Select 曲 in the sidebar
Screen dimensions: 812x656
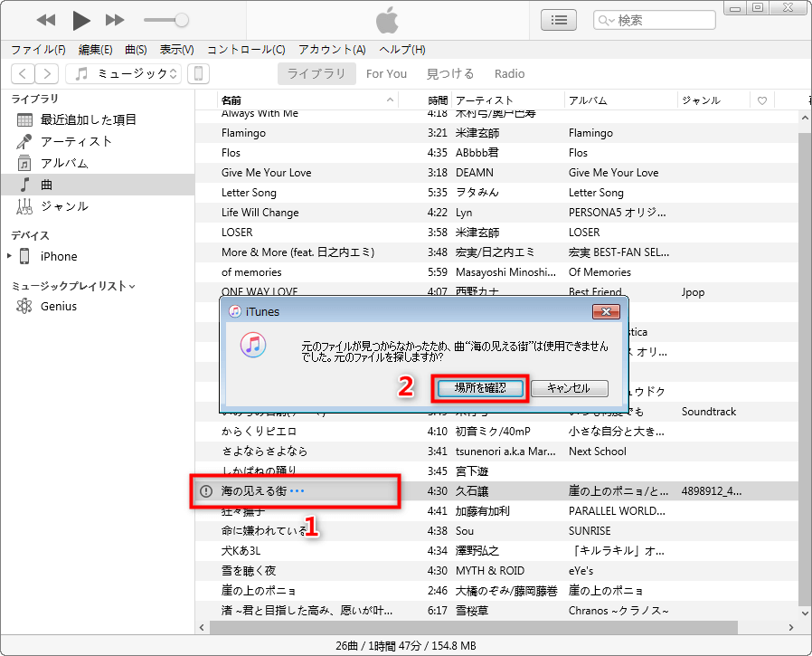point(98,185)
